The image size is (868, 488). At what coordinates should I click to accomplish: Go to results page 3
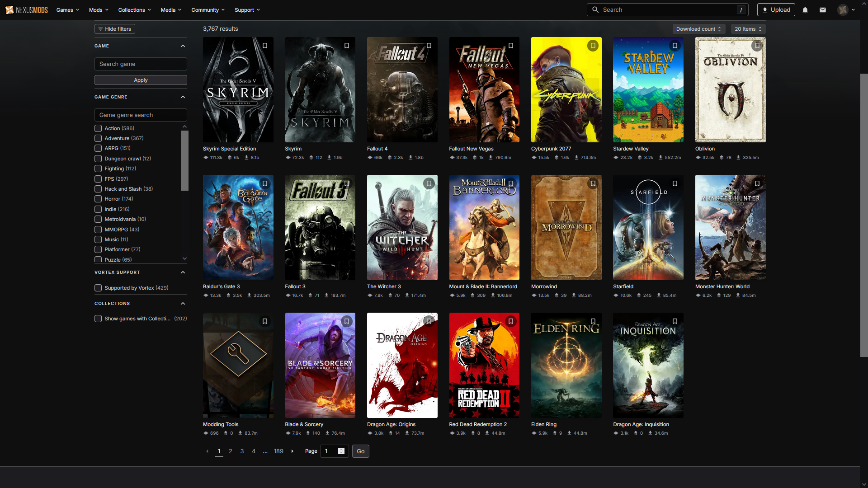tap(242, 451)
